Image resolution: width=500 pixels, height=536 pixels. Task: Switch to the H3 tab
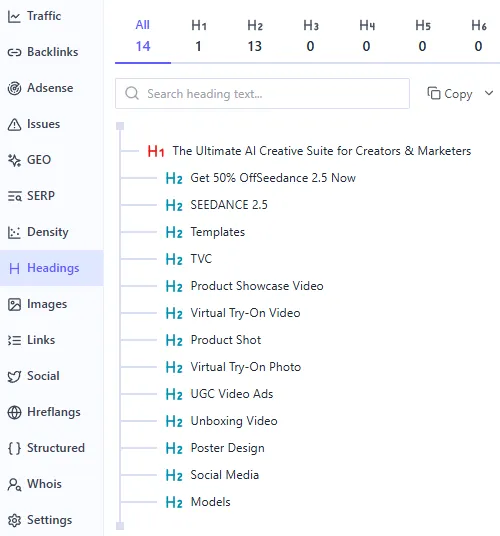coord(311,36)
